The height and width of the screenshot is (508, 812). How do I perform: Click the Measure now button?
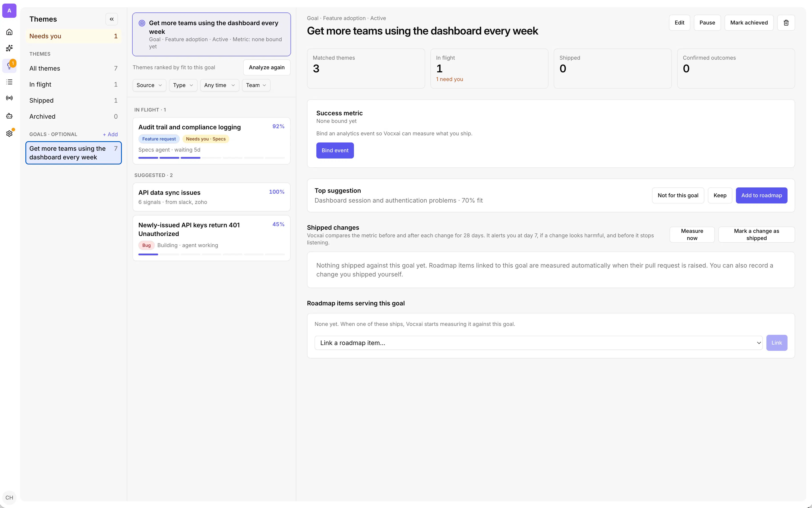692,234
